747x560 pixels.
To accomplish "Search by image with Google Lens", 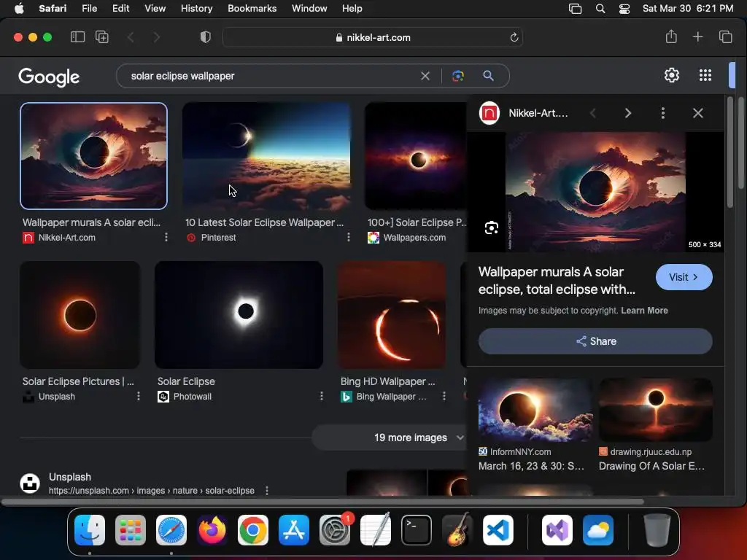I will 458,76.
